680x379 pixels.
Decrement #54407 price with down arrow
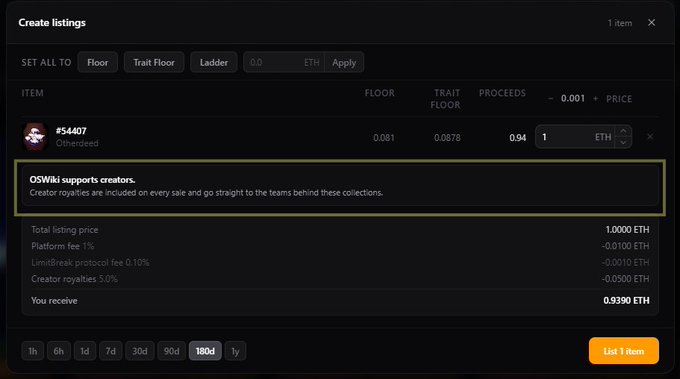point(623,143)
